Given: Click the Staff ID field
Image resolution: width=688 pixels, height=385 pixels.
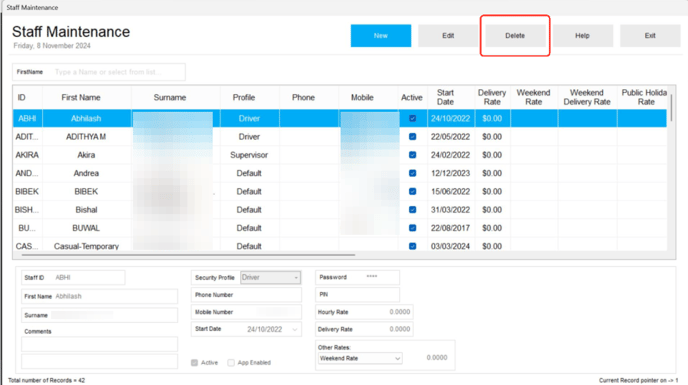Looking at the screenshot, I should pos(73,277).
